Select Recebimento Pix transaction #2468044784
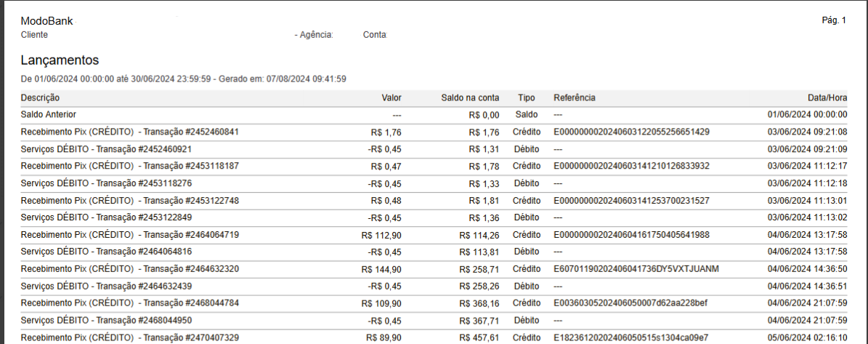The height and width of the screenshot is (344, 868). [x=130, y=303]
